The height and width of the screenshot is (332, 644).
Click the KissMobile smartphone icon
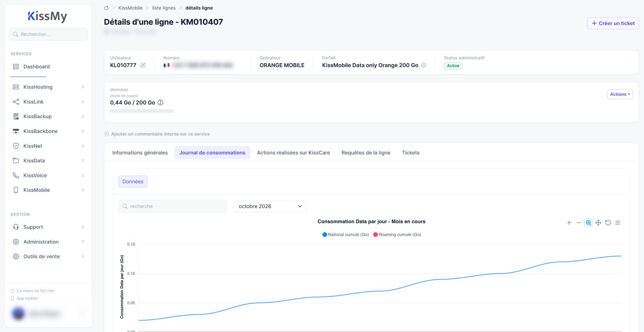point(16,190)
